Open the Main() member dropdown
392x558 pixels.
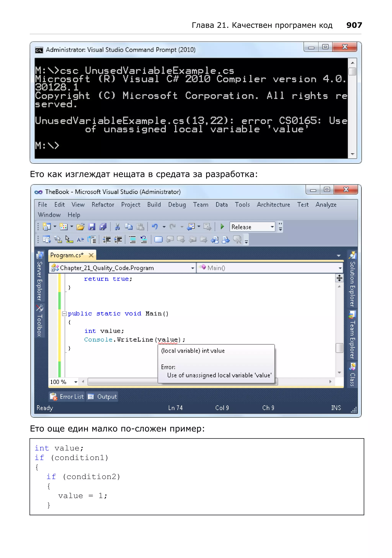[x=340, y=268]
